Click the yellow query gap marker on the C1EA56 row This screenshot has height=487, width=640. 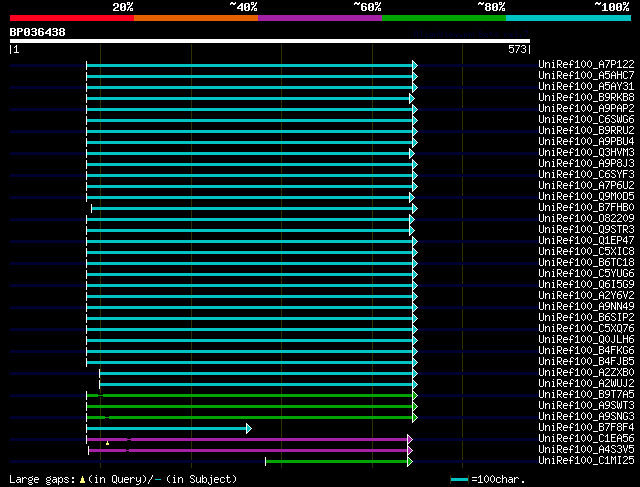tap(107, 443)
